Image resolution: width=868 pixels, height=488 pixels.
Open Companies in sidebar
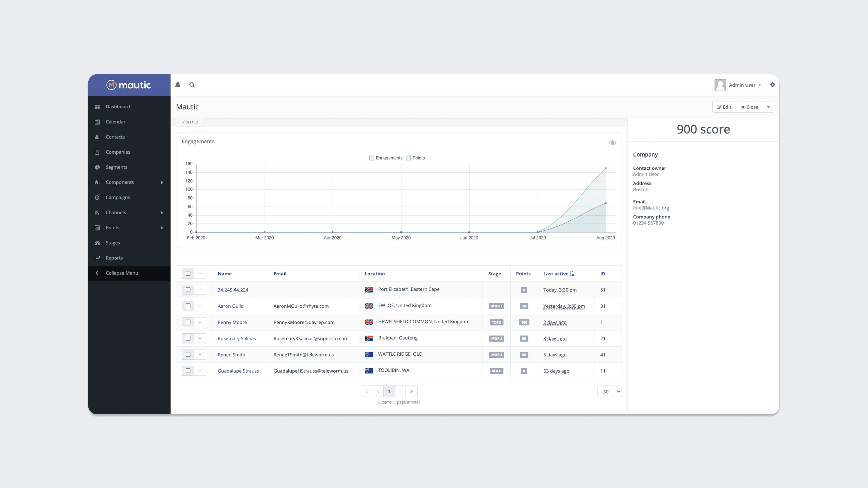129,152
